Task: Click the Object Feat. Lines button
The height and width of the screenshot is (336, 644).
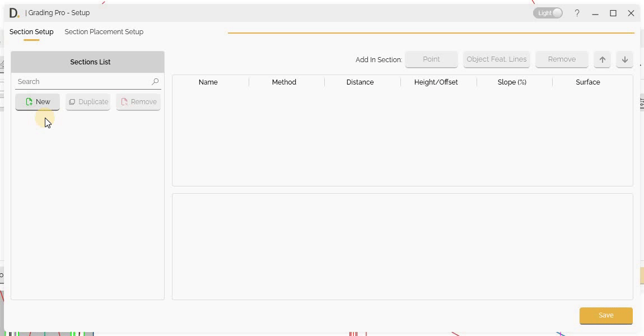Action: [496, 59]
